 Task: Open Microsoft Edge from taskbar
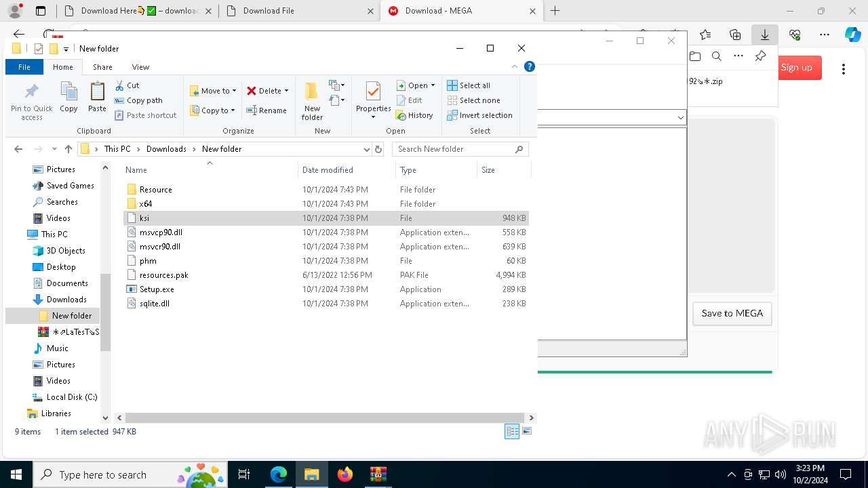click(x=279, y=474)
